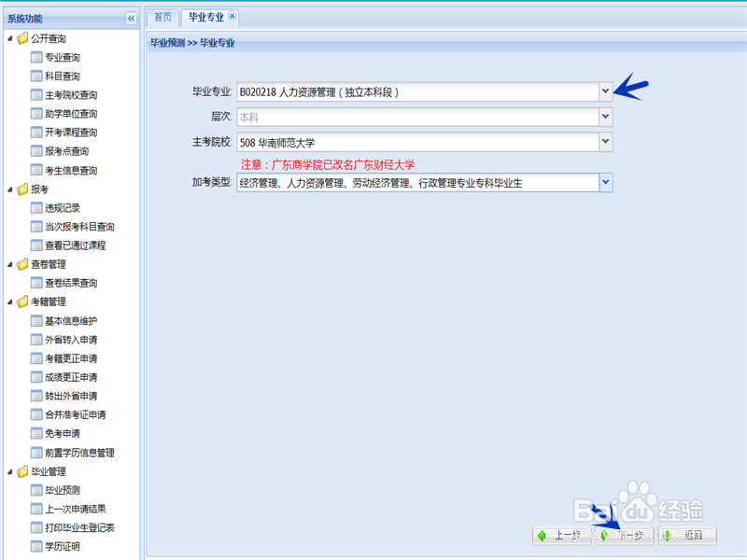Click the 返回 button
This screenshot has width=747, height=560.
coord(687,536)
